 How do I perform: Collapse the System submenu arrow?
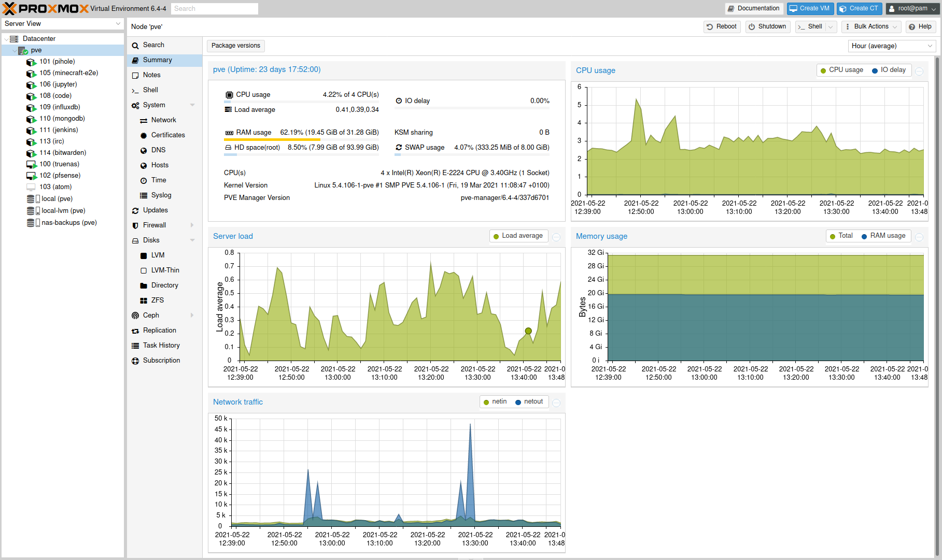coord(192,105)
